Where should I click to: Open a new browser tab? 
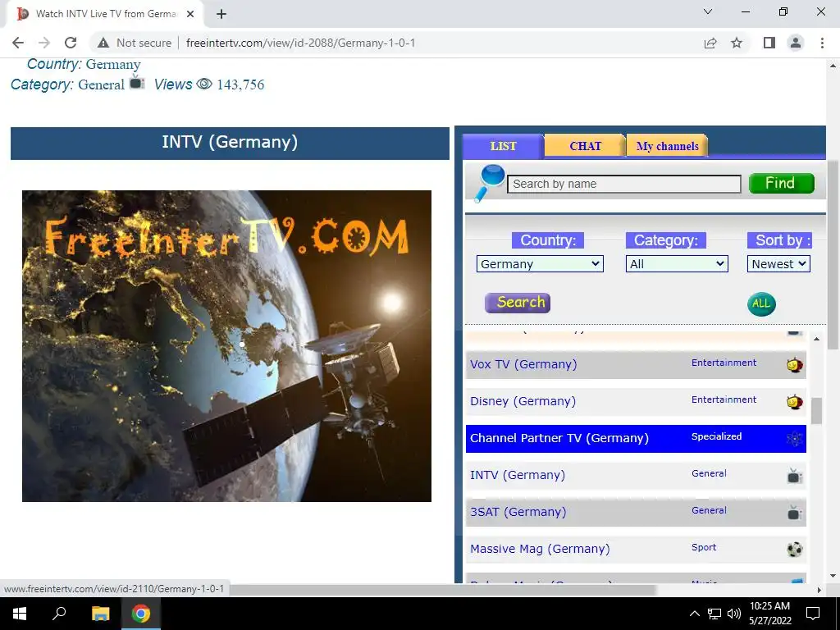pyautogui.click(x=221, y=14)
